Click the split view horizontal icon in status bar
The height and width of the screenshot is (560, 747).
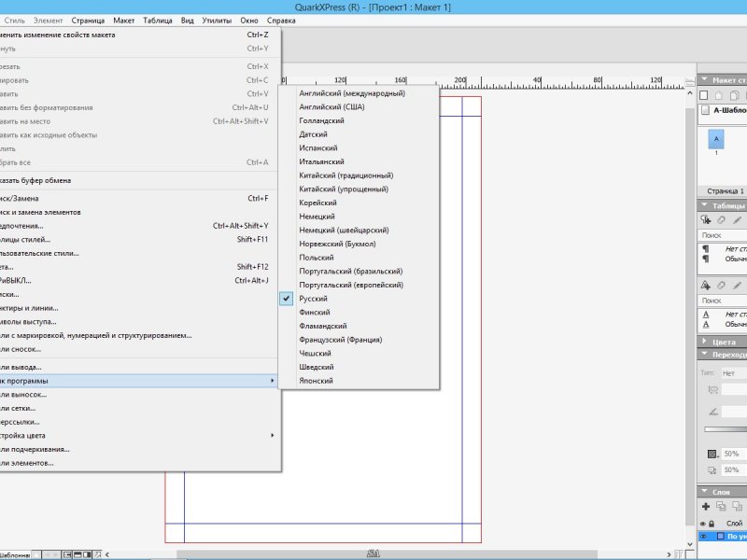(78, 554)
